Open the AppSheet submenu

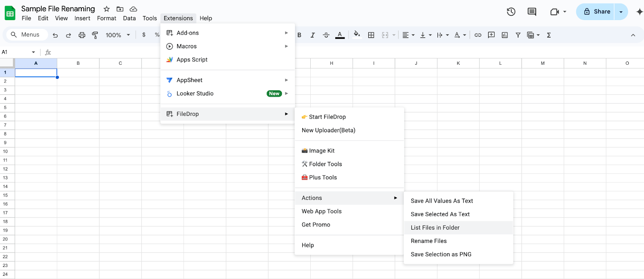tap(227, 80)
